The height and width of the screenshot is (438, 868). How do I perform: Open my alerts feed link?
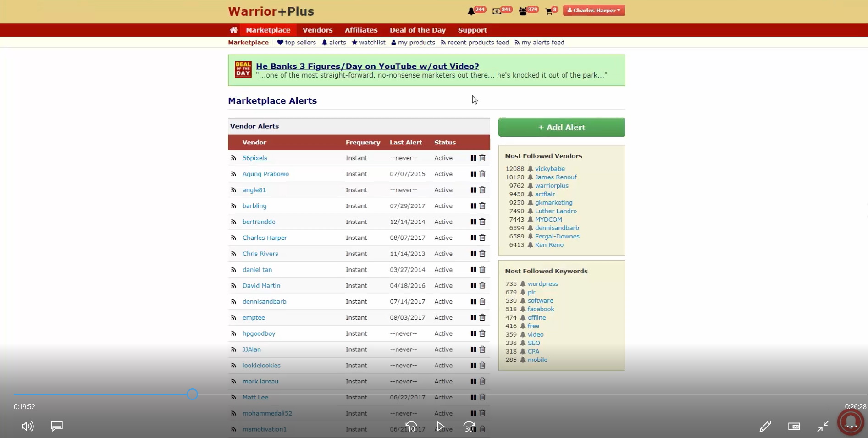point(539,42)
